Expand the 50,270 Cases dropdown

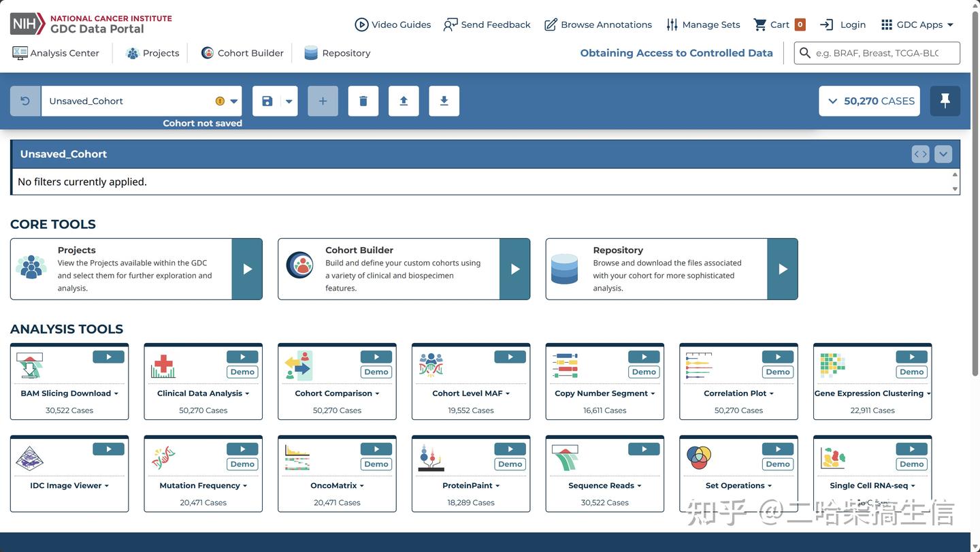(x=869, y=101)
